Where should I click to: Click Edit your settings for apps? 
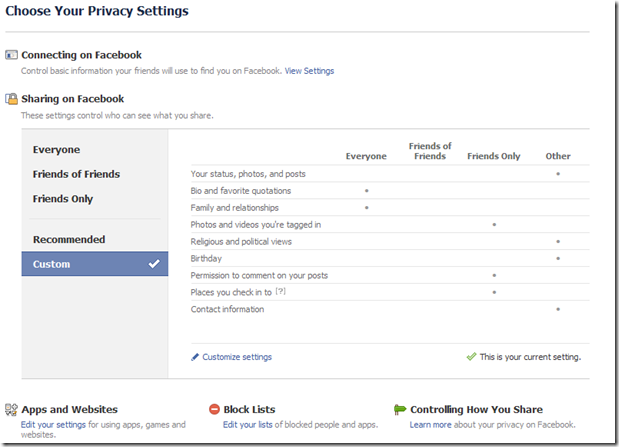53,425
